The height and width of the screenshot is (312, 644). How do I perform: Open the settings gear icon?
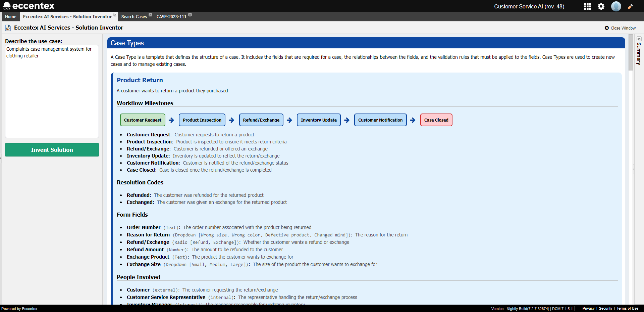coord(601,6)
